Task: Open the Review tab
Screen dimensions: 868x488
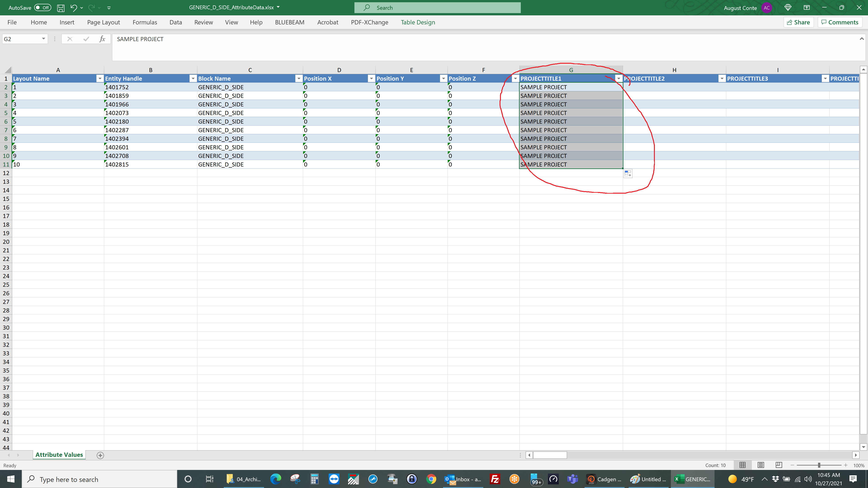Action: click(203, 22)
